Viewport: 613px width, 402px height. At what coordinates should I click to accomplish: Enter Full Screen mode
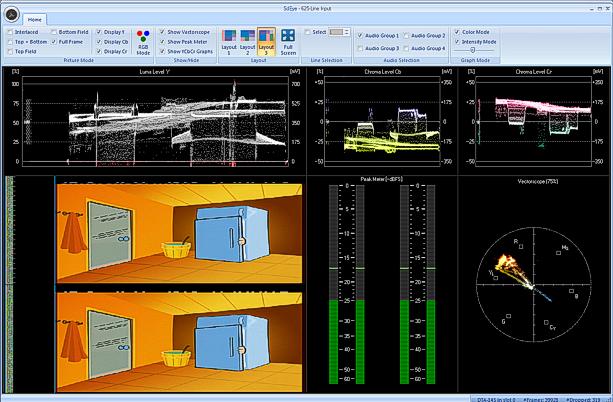(288, 40)
